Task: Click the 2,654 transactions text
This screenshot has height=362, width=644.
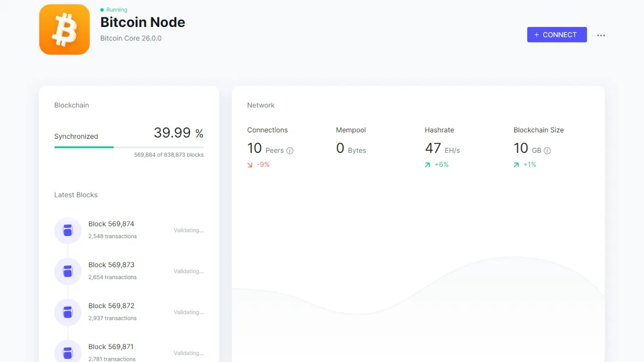Action: pos(113,278)
